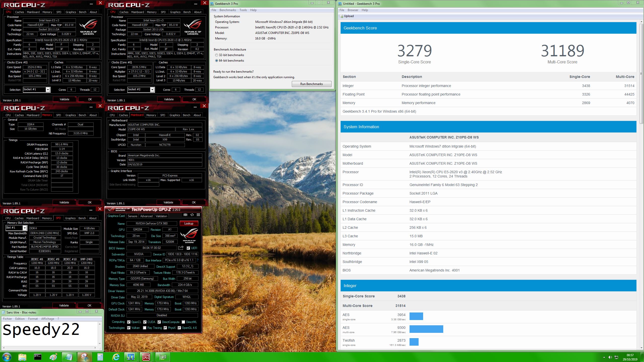This screenshot has height=362, width=644.
Task: Open Calculator from the taskbar
Action: (100, 357)
